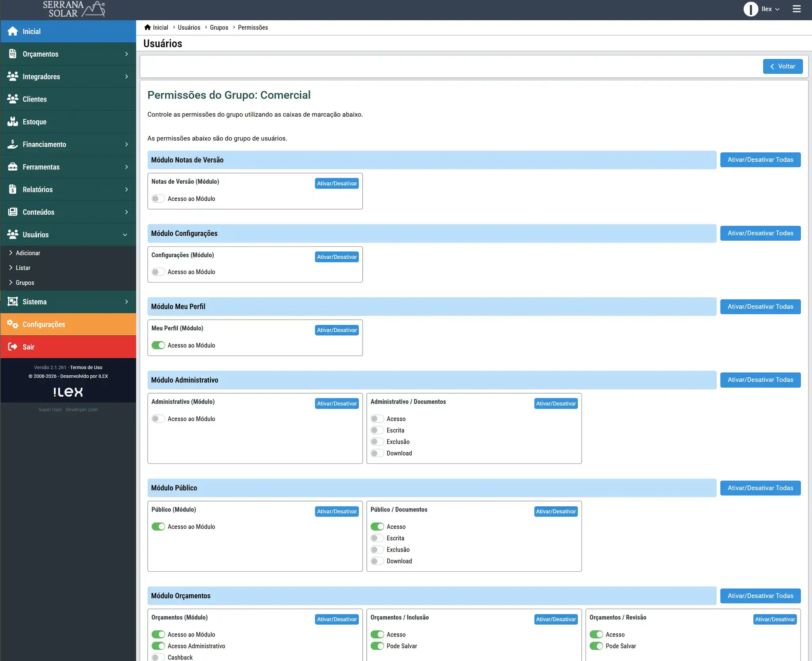The image size is (812, 661).
Task: Click the Voltar button
Action: 783,66
